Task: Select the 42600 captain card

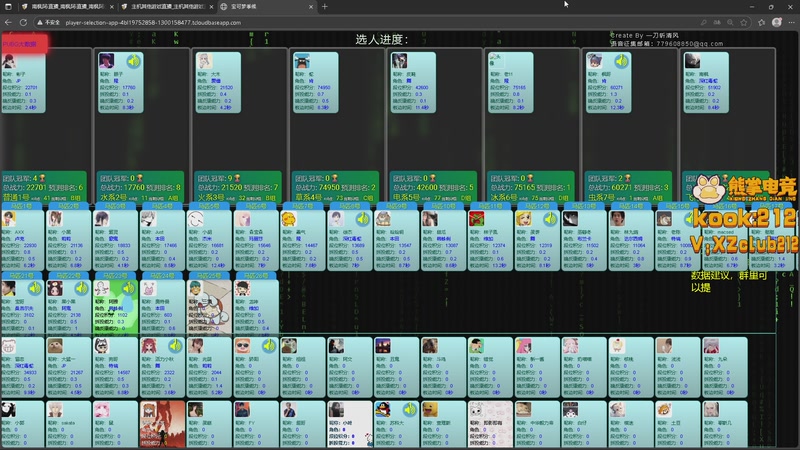Action: pos(413,82)
